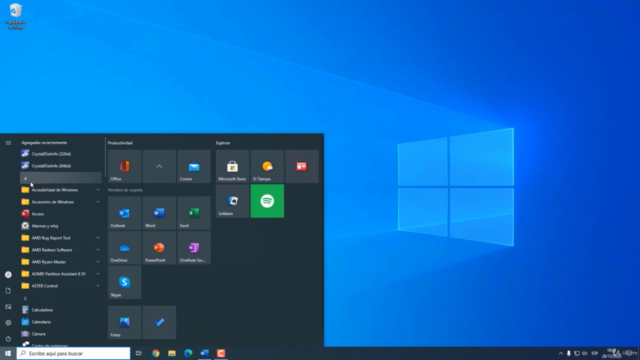Launch CrystalDiskInfo (32bit) from recently added
Viewport: 640px width, 360px height.
coord(61,154)
